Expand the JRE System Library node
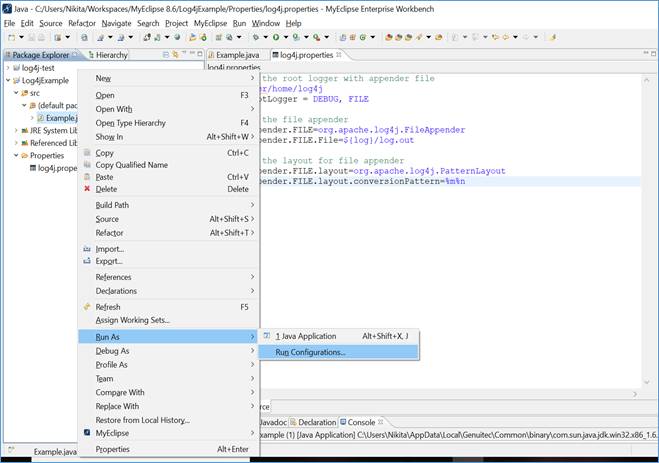 (16, 131)
